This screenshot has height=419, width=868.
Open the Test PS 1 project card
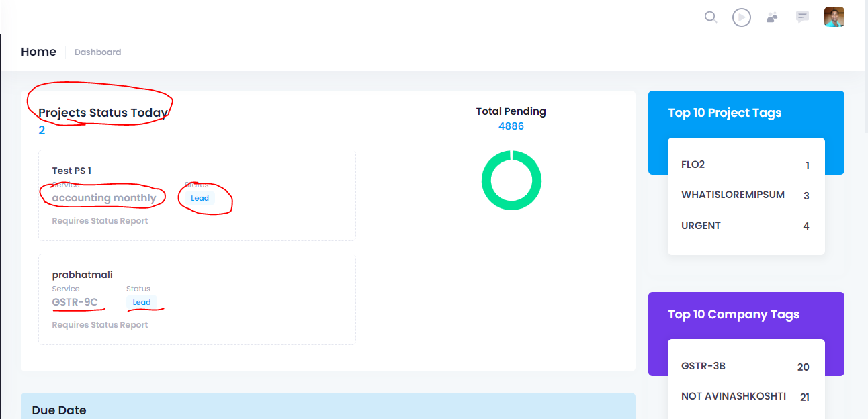click(197, 195)
